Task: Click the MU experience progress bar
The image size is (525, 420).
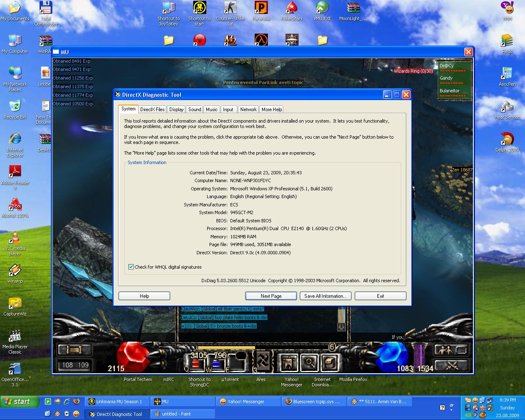Action: (262, 347)
